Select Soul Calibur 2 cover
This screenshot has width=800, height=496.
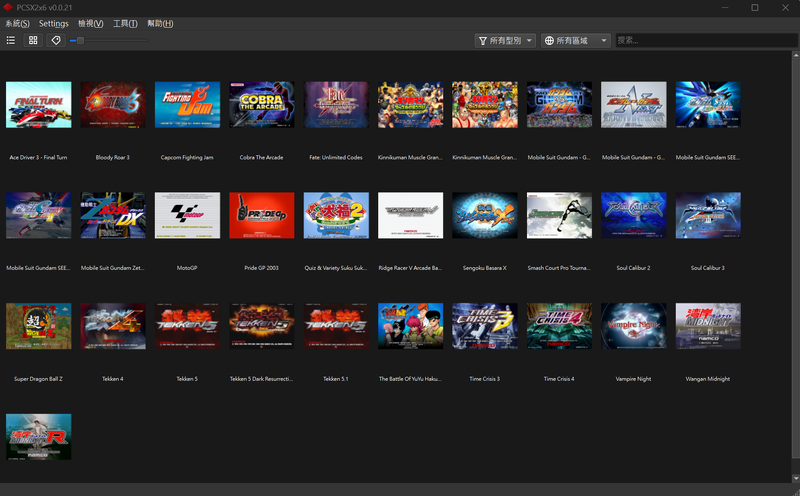tap(633, 215)
